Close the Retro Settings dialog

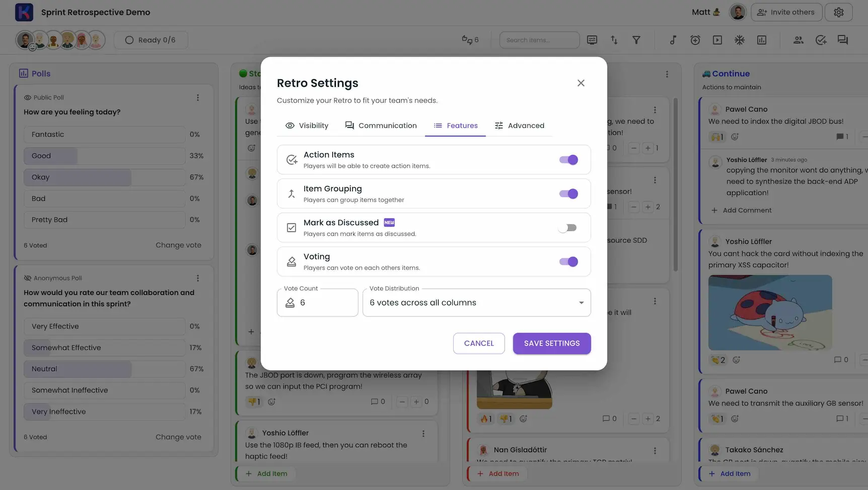(581, 83)
